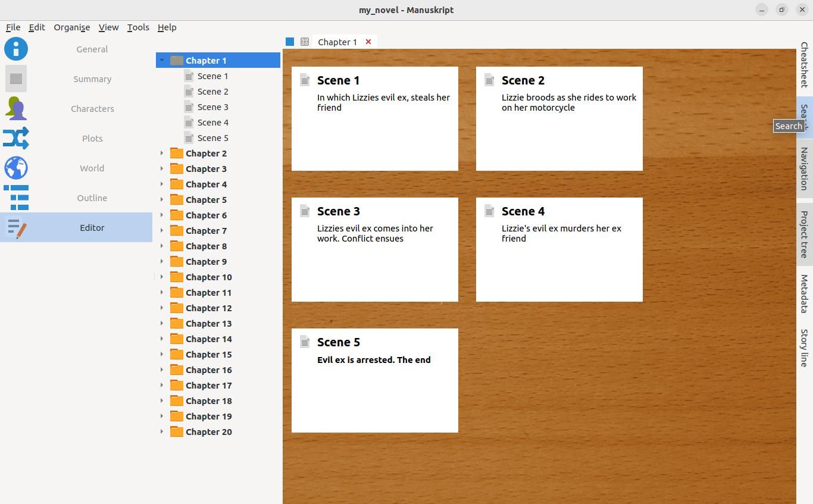Select Chapter 16 in the tree
Image resolution: width=813 pixels, height=504 pixels.
click(x=208, y=370)
